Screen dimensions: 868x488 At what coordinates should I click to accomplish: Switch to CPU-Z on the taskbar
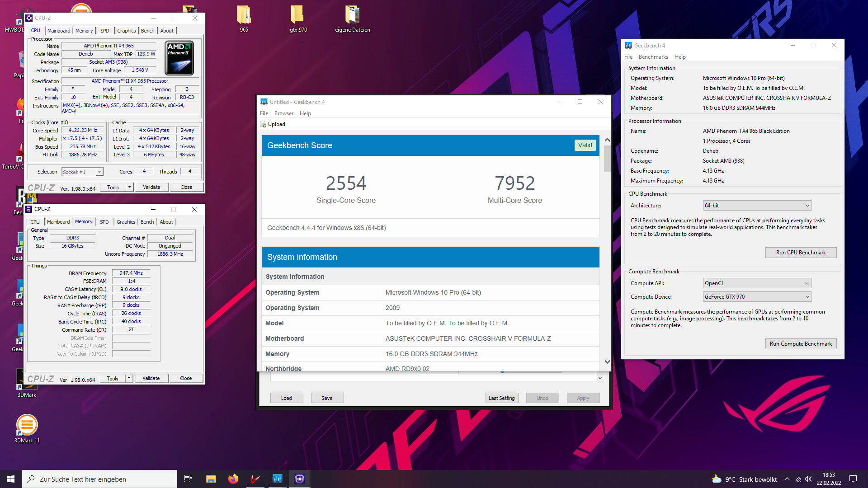pyautogui.click(x=300, y=479)
